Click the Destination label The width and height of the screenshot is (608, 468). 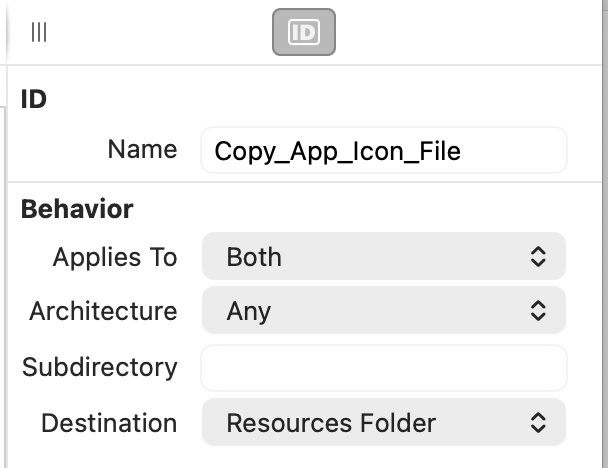coord(109,423)
